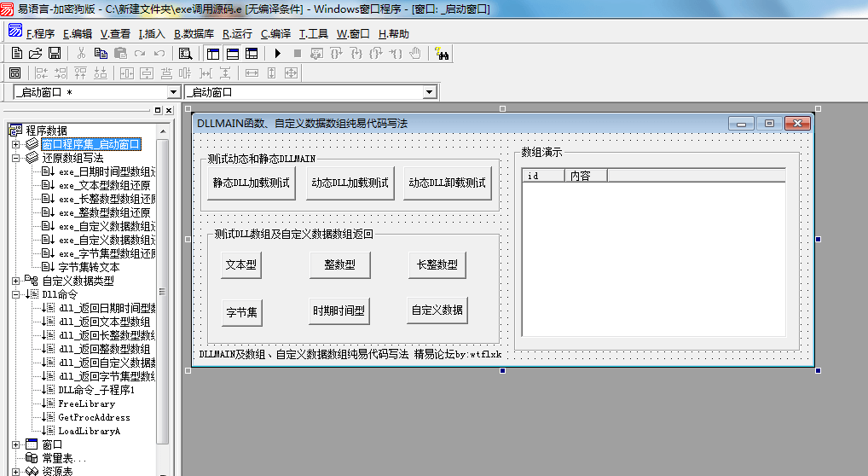Toggle the combined panel layout icon
The height and width of the screenshot is (476, 868).
252,54
